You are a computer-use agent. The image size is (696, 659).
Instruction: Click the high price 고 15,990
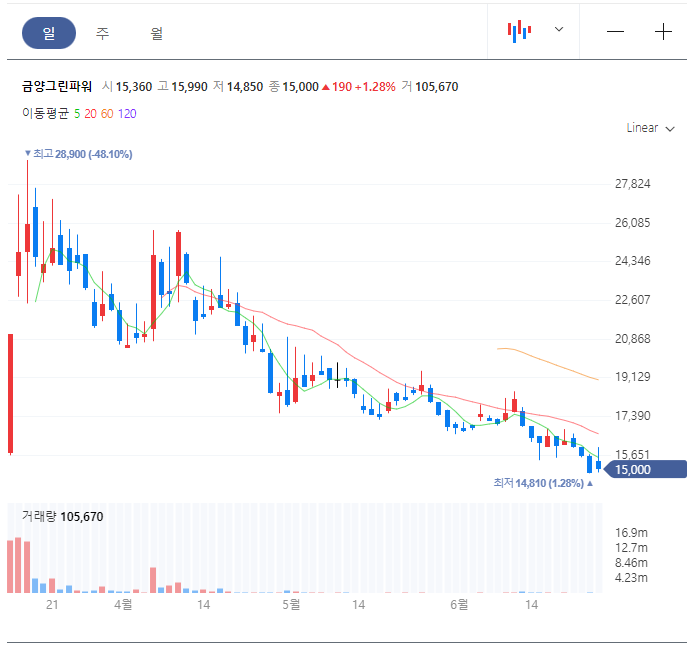182,87
